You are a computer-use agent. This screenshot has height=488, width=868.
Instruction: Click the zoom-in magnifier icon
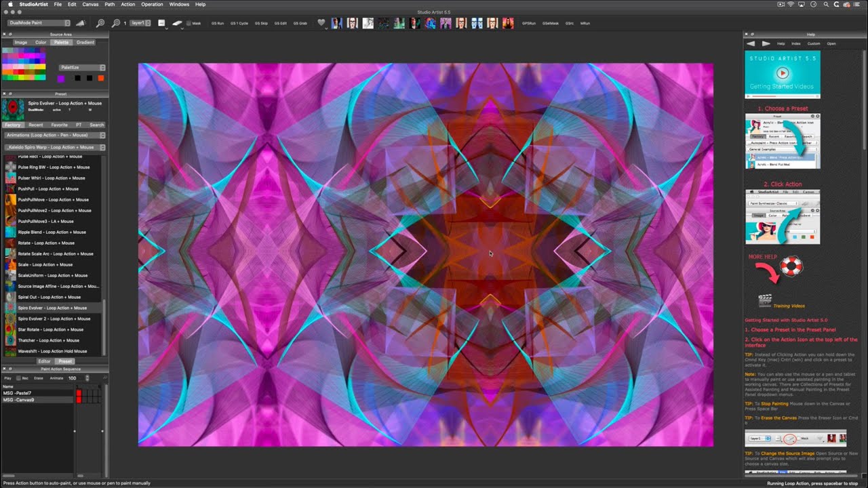coord(116,23)
